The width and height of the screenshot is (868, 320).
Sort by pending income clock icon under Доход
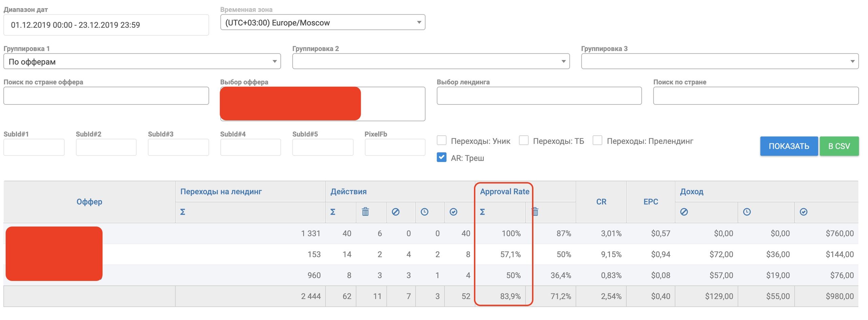click(x=747, y=212)
